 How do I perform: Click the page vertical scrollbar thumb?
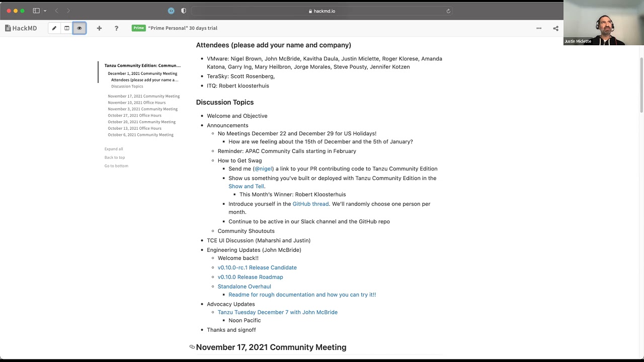(641, 84)
